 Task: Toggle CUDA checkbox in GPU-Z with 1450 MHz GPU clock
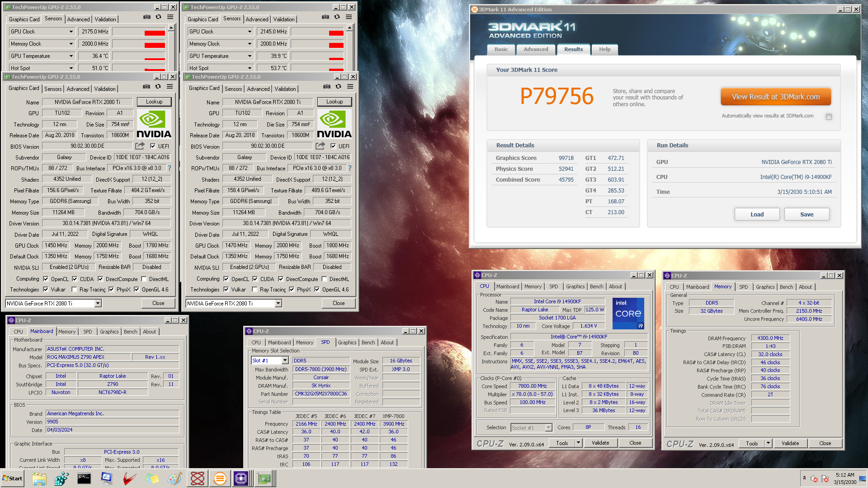click(75, 279)
